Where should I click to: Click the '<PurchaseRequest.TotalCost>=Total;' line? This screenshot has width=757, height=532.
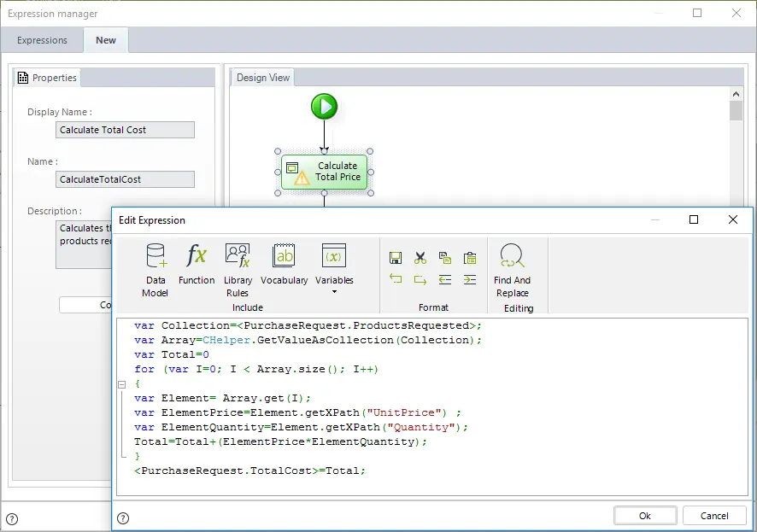[x=249, y=471]
